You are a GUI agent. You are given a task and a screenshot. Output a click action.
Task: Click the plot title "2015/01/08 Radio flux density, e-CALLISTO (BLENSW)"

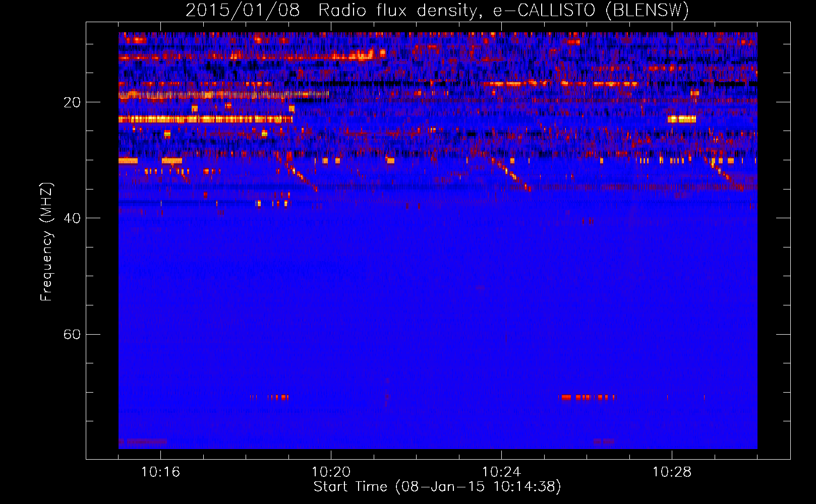437,11
